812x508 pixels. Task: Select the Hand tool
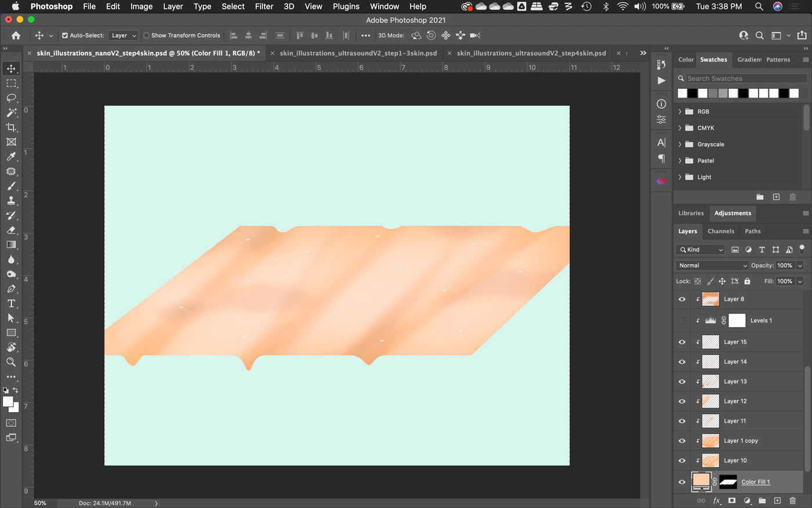[11, 347]
